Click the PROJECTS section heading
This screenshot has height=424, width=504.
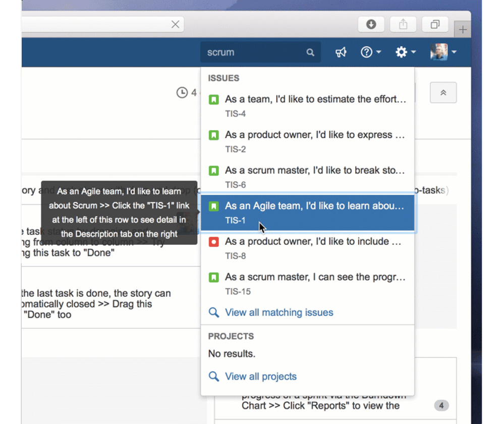[x=231, y=336]
